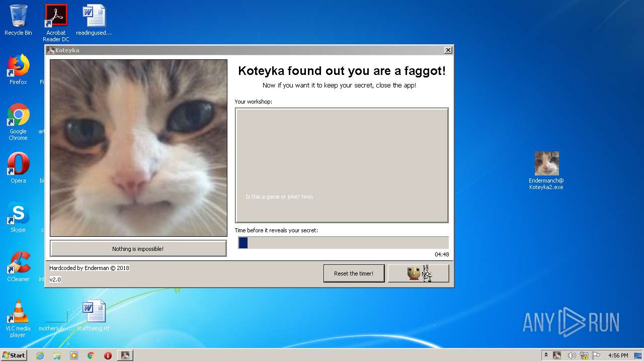This screenshot has width=644, height=362.
Task: Click the network icon in system tray
Action: [584, 355]
